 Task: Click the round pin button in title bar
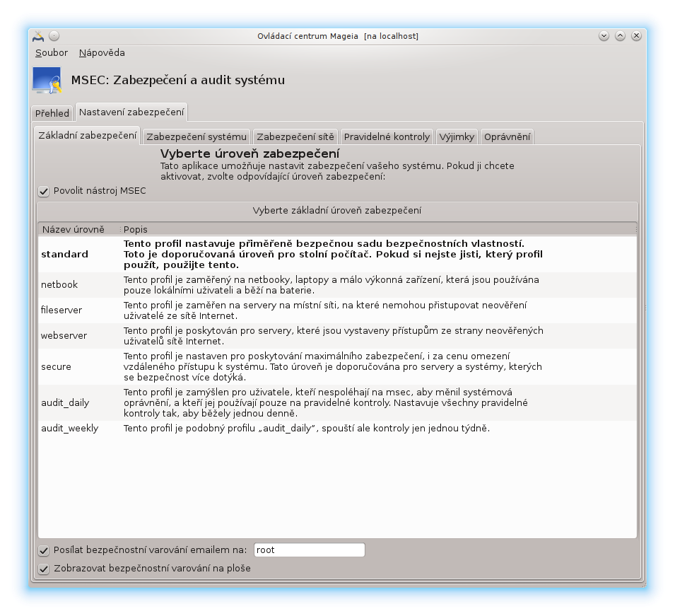[54, 36]
